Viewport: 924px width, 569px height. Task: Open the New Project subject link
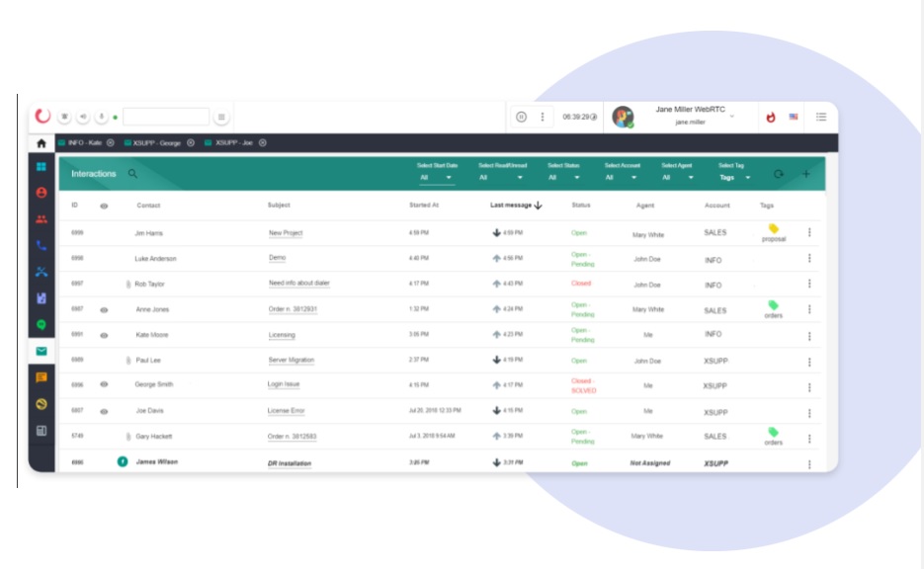[286, 233]
